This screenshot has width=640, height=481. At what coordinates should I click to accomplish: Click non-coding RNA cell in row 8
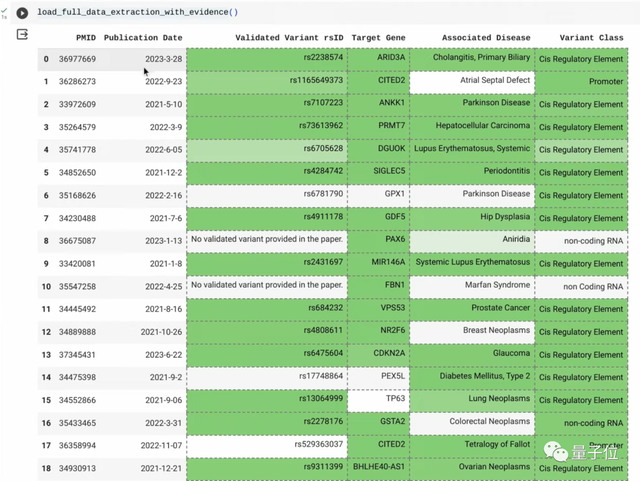click(x=581, y=241)
